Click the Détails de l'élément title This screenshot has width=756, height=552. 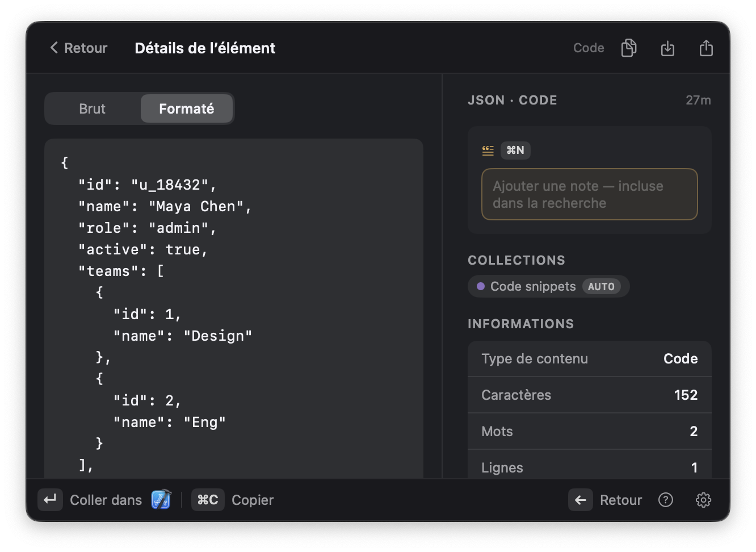(x=205, y=48)
